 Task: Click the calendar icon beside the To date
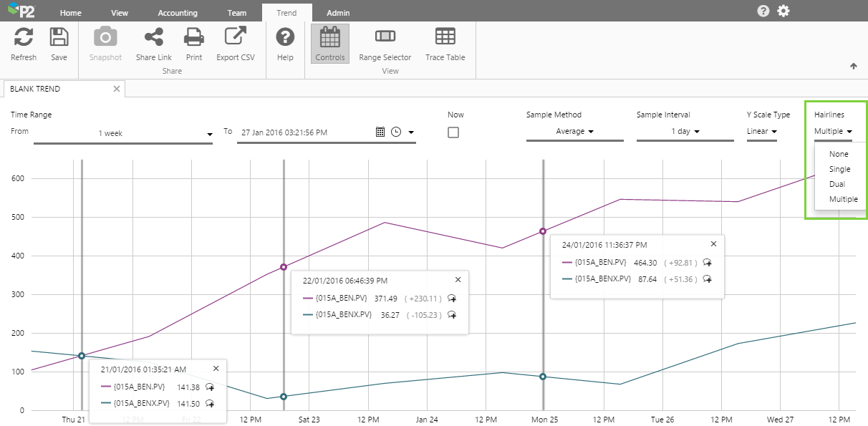[x=380, y=132]
